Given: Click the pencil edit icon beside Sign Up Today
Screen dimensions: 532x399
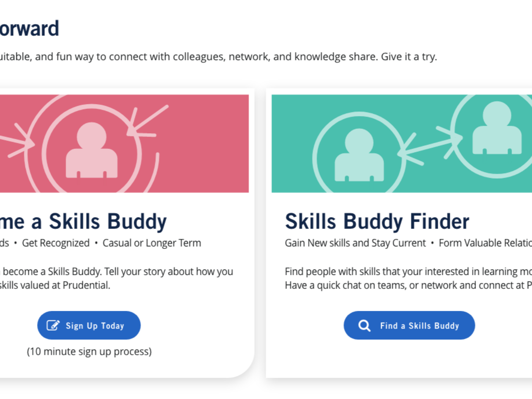Looking at the screenshot, I should point(53,325).
